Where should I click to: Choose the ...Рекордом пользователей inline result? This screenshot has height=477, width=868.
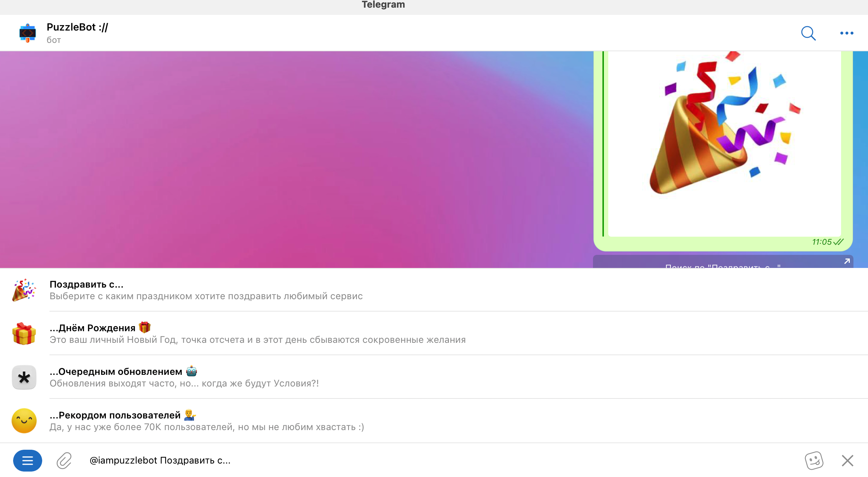434,421
